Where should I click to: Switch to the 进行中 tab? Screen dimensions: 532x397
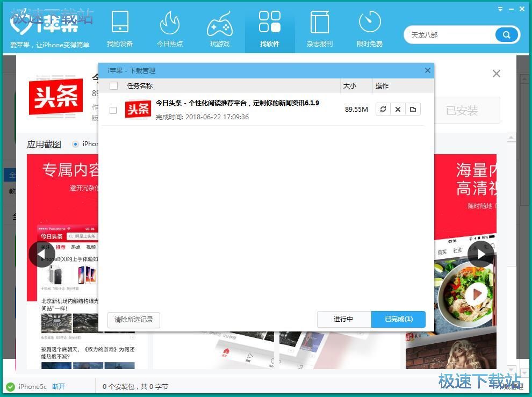tap(344, 319)
